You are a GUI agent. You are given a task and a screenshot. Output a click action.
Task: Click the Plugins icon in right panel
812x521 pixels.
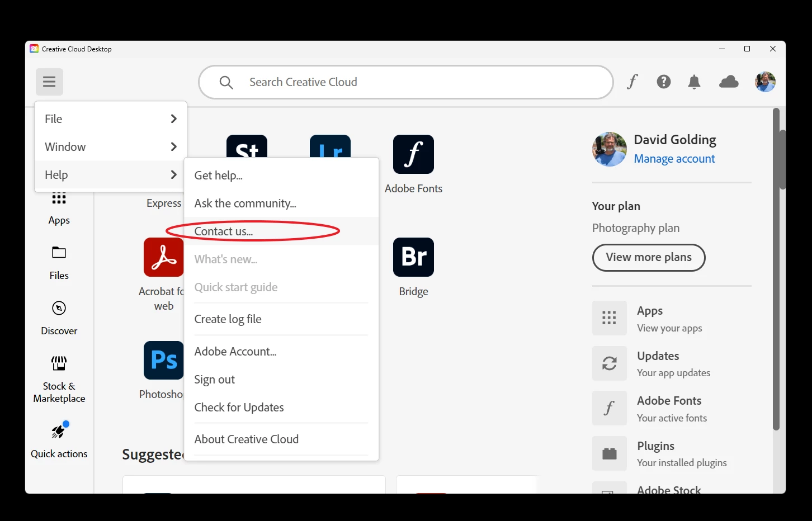(610, 453)
